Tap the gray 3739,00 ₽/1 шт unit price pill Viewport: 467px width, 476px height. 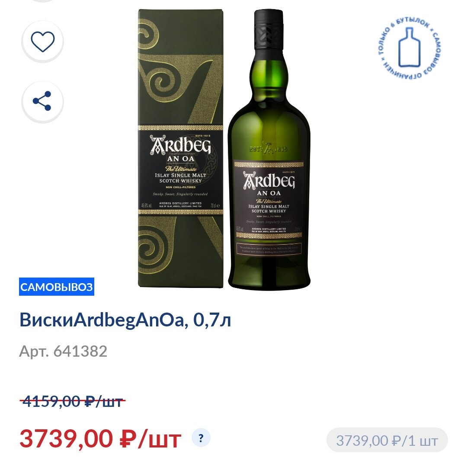point(387,440)
